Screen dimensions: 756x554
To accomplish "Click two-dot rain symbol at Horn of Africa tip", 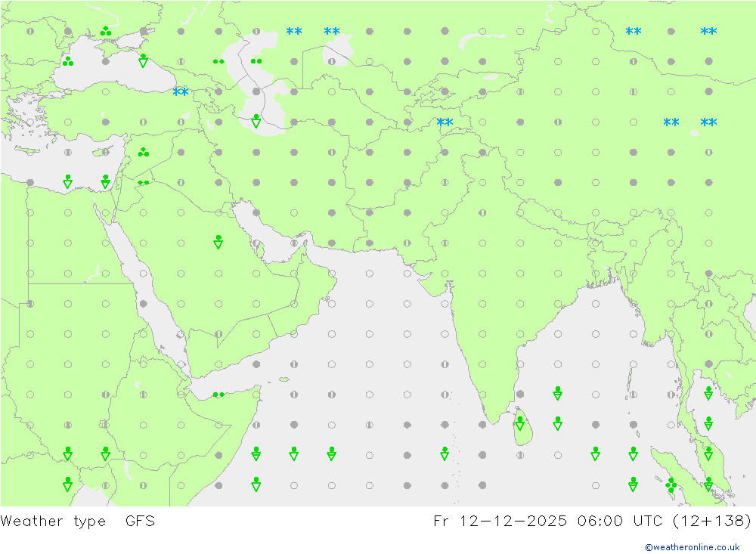I will tap(218, 395).
